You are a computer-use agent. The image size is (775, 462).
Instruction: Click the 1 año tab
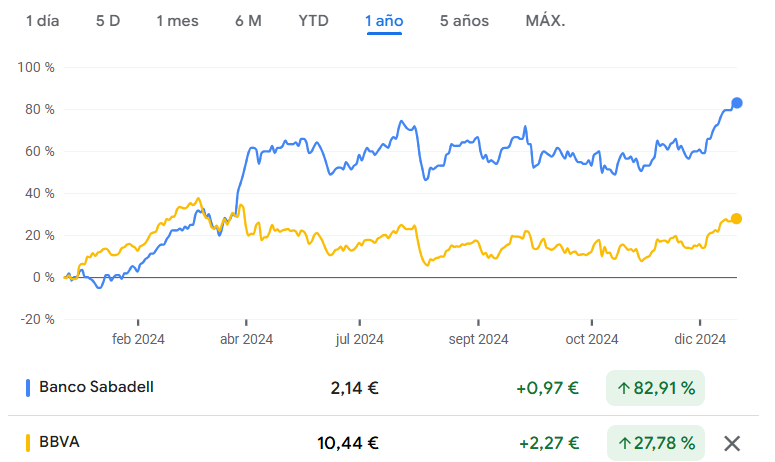click(x=384, y=21)
